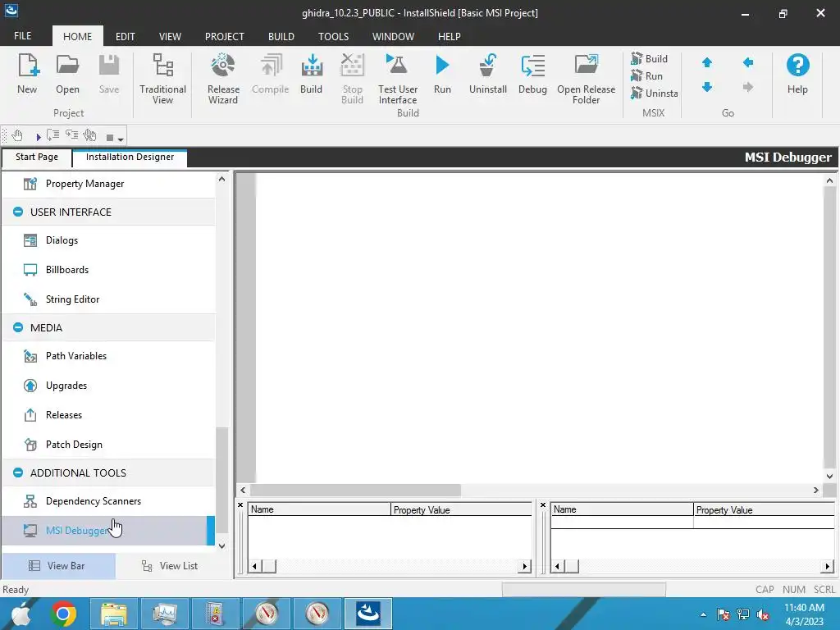Click the Go up arrow
Screen dimensions: 840x630
707,62
